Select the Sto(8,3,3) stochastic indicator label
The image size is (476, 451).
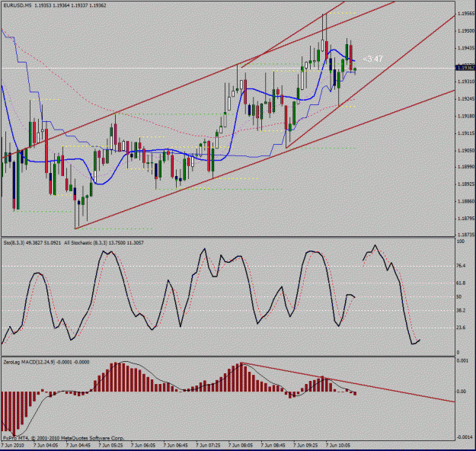pos(32,243)
